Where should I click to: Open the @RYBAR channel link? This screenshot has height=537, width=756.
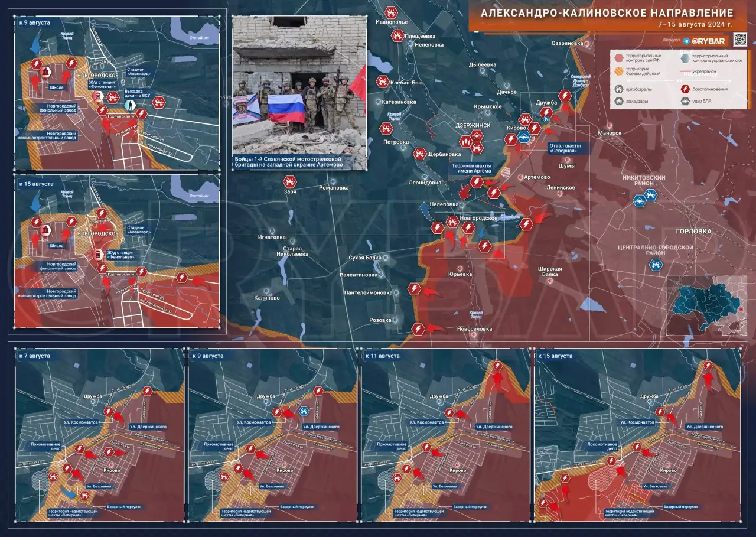click(708, 41)
